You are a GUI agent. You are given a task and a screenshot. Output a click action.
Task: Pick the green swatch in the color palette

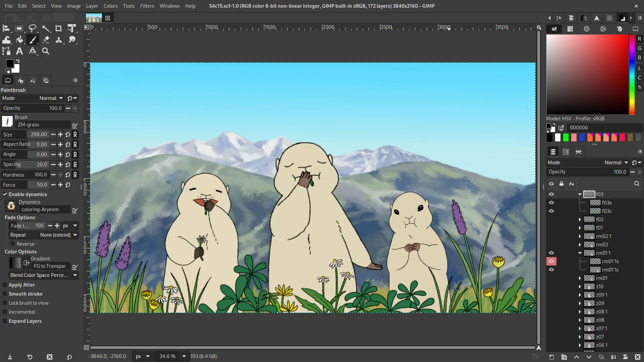click(x=566, y=137)
